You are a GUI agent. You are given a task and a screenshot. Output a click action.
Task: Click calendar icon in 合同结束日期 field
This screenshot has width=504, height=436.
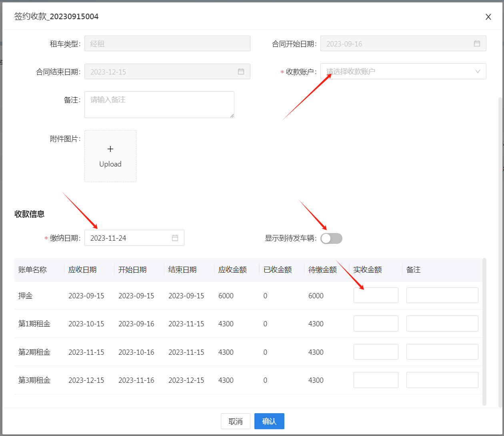[x=241, y=72]
